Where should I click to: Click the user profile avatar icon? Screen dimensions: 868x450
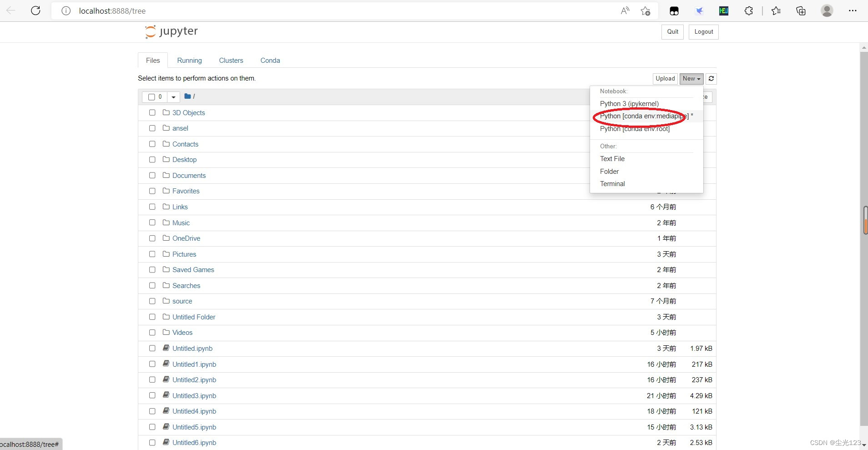coord(827,11)
